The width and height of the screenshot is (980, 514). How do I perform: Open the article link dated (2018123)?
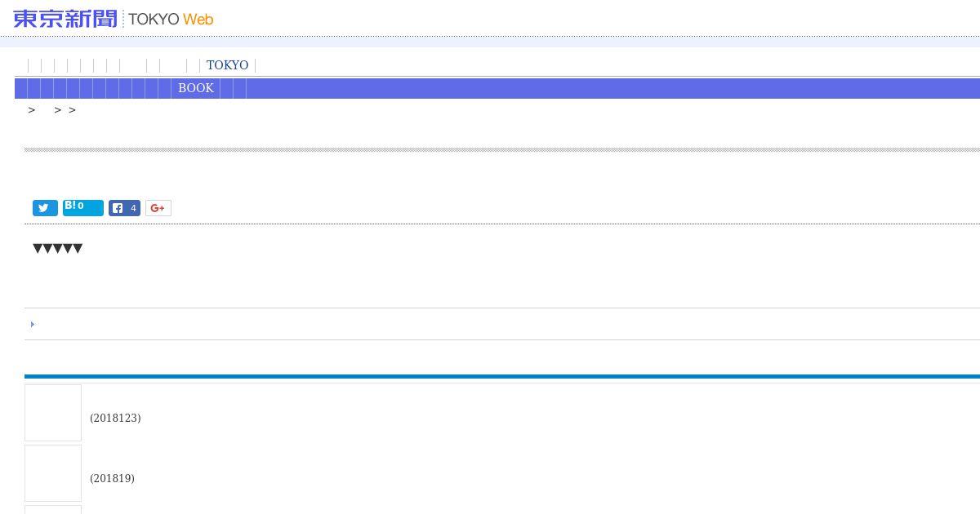coord(115,418)
